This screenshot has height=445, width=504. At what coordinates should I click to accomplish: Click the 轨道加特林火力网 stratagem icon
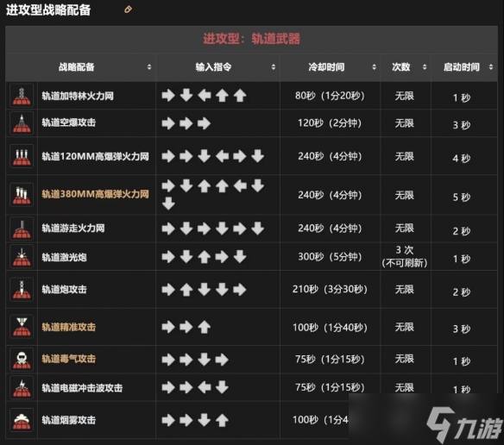pos(22,96)
